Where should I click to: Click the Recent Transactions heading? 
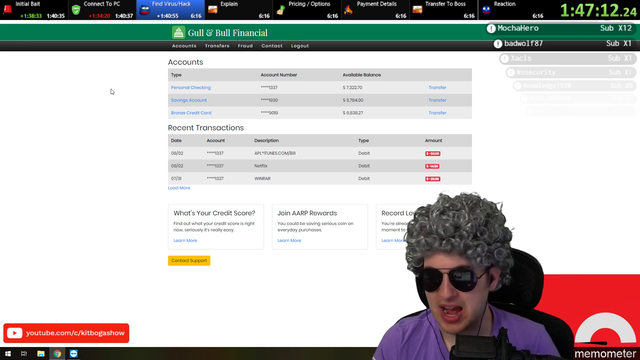(x=206, y=128)
